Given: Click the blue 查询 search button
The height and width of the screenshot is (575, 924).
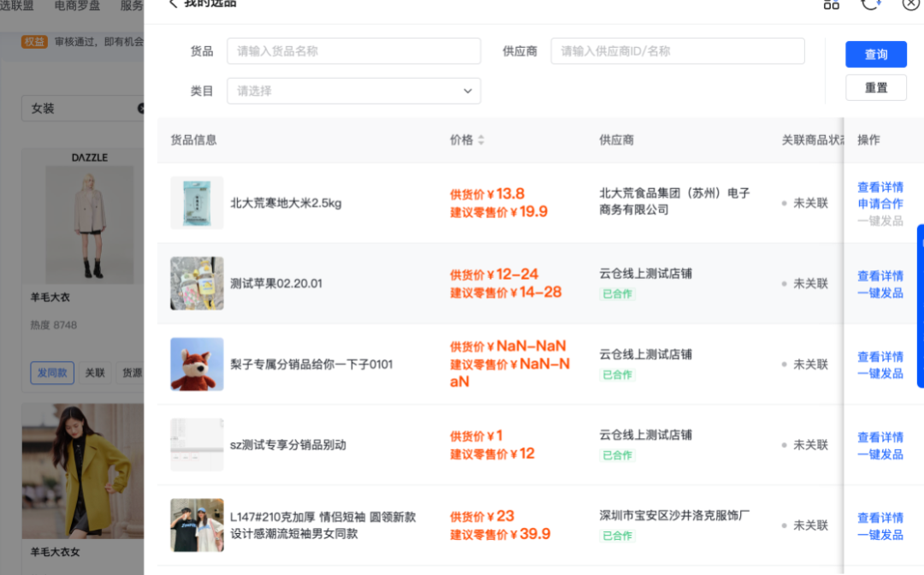Looking at the screenshot, I should (875, 54).
